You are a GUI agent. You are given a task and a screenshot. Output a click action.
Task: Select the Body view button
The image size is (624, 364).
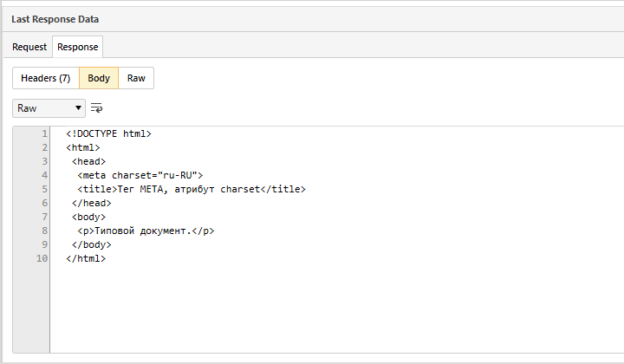click(99, 78)
